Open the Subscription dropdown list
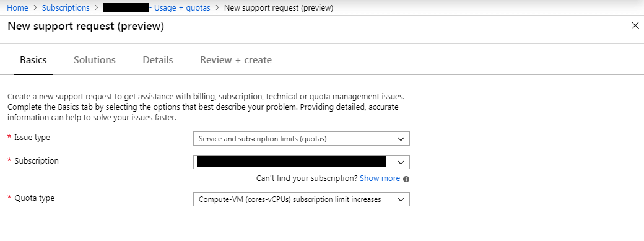This screenshot has width=644, height=241. pyautogui.click(x=302, y=162)
